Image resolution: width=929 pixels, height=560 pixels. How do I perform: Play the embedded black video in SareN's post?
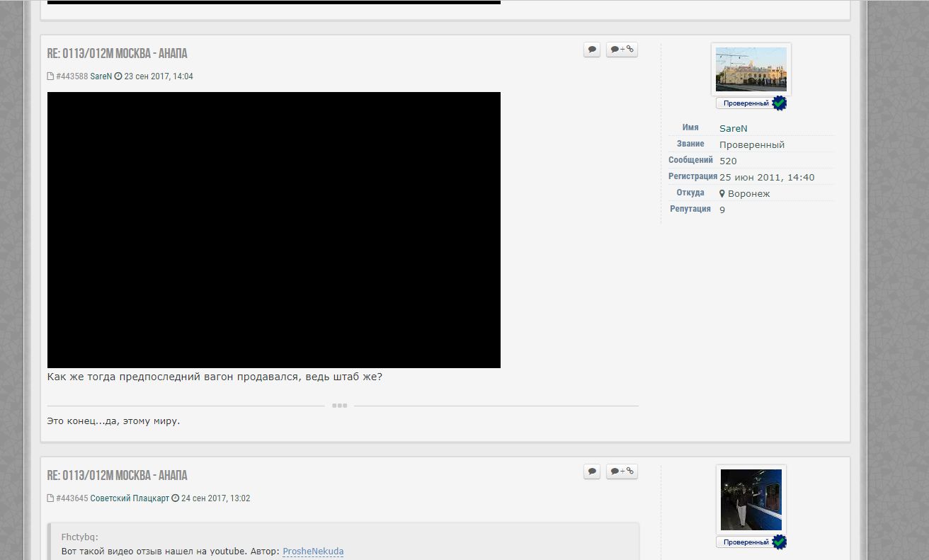pos(274,230)
